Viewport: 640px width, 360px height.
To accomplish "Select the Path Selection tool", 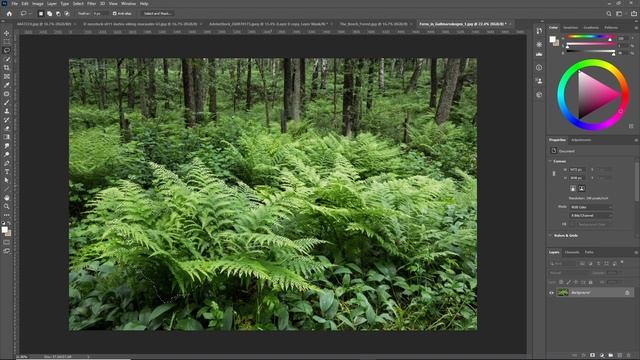I will [x=7, y=180].
